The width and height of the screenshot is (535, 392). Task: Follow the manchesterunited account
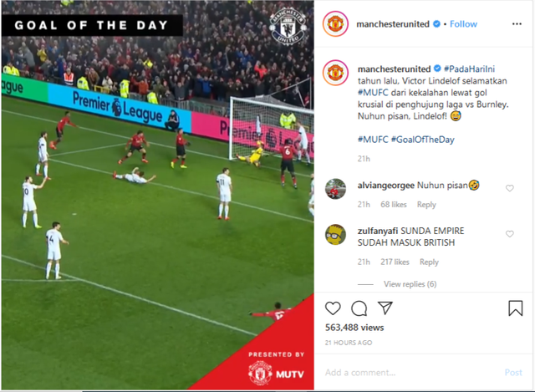(x=463, y=24)
